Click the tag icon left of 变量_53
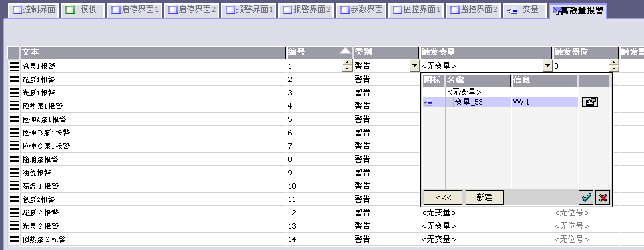The width and height of the screenshot is (644, 250). (x=428, y=103)
